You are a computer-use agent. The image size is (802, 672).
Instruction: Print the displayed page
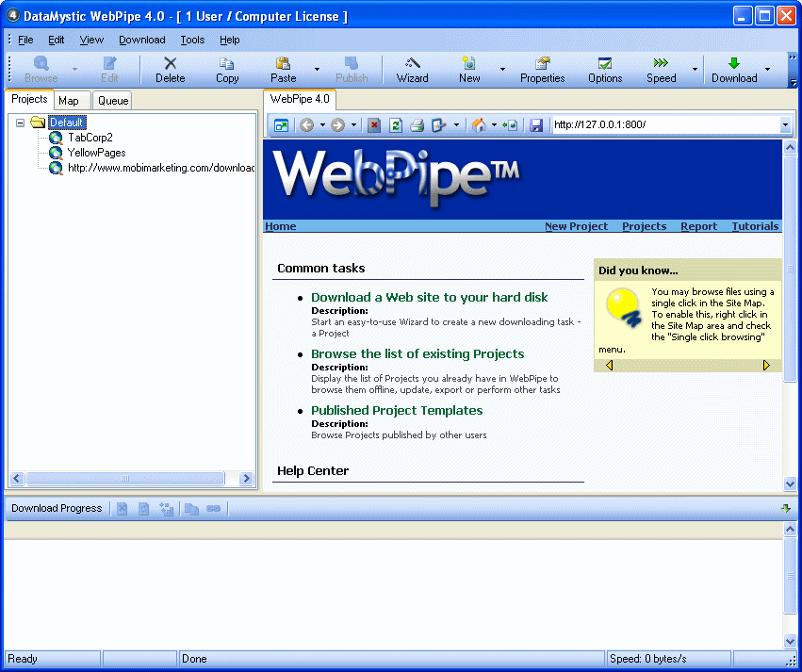pos(417,124)
